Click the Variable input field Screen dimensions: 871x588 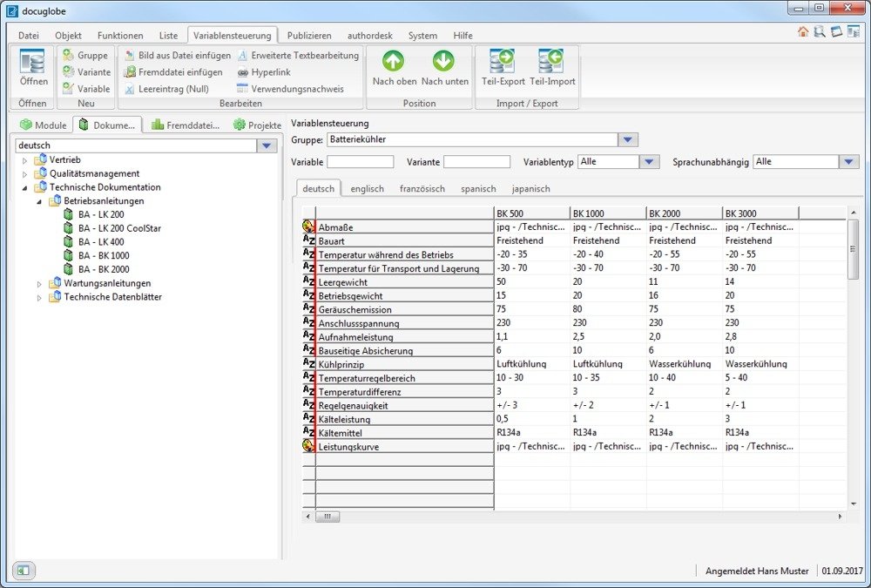tap(360, 162)
